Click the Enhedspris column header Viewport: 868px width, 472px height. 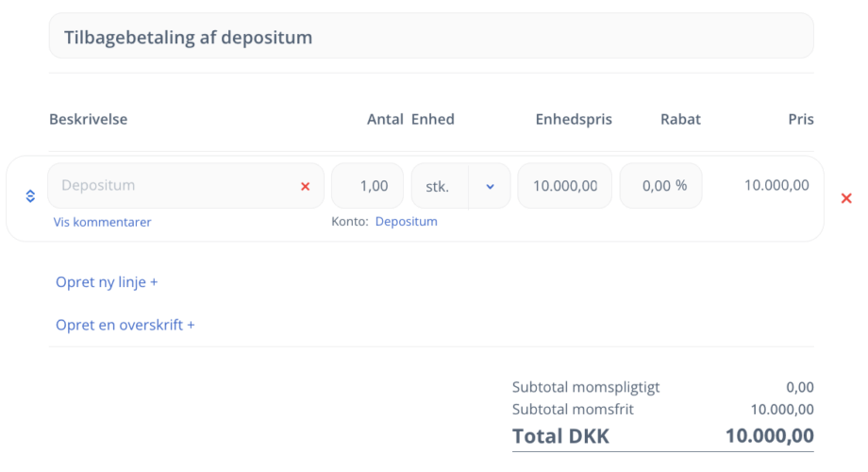574,119
